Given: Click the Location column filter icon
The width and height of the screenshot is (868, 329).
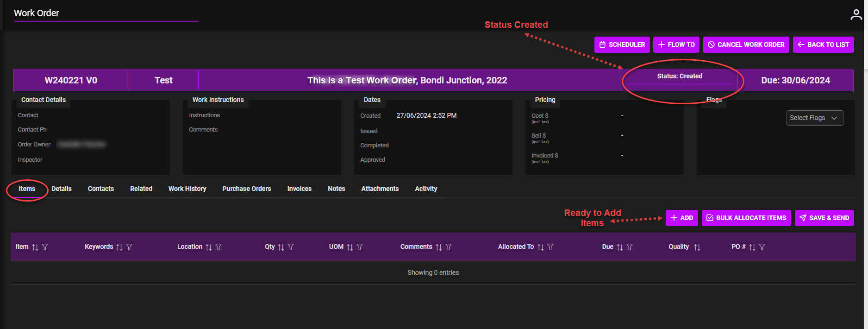Looking at the screenshot, I should tap(219, 247).
